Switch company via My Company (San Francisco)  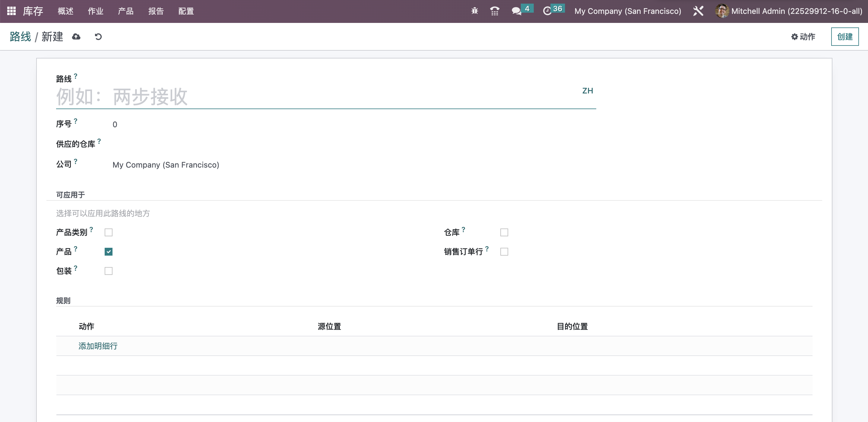(x=628, y=11)
